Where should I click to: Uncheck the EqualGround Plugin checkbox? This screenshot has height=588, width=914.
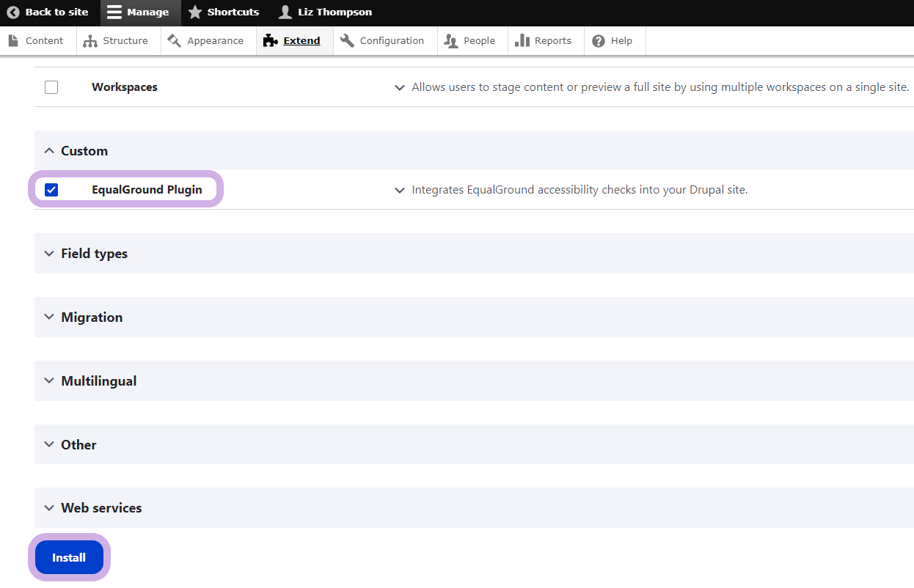51,190
